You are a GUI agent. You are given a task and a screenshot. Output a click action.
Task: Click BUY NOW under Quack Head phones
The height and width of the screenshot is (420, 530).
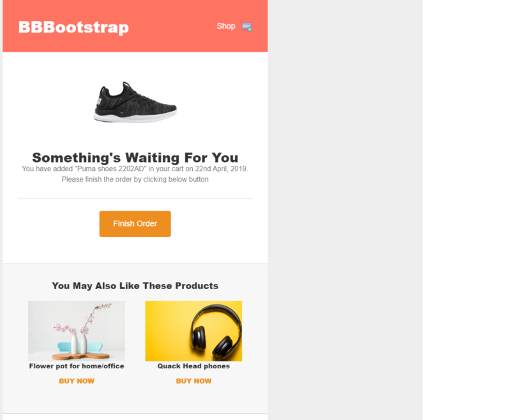(193, 381)
